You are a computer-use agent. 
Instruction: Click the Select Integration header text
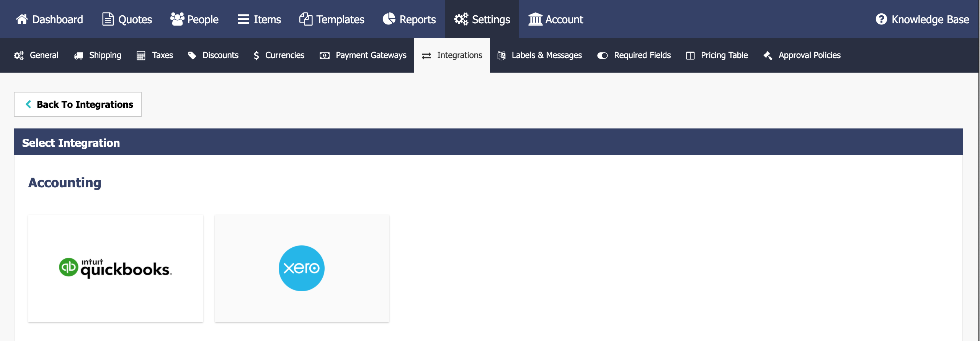coord(71,143)
